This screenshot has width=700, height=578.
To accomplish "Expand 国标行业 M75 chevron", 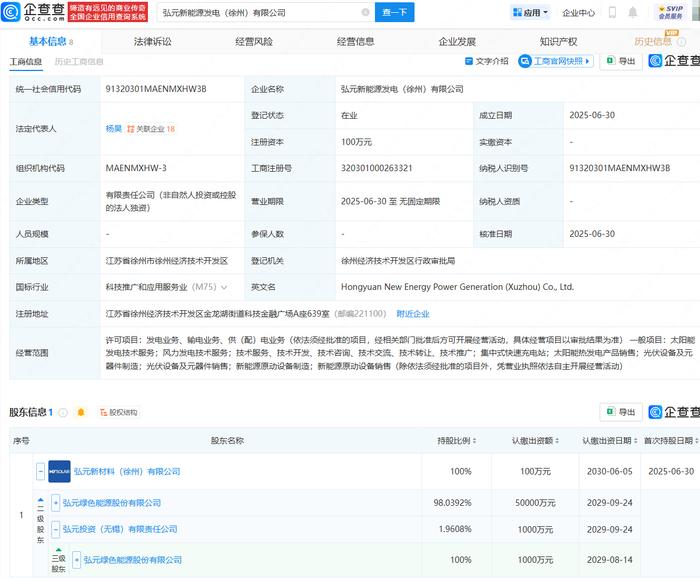I will click(224, 287).
